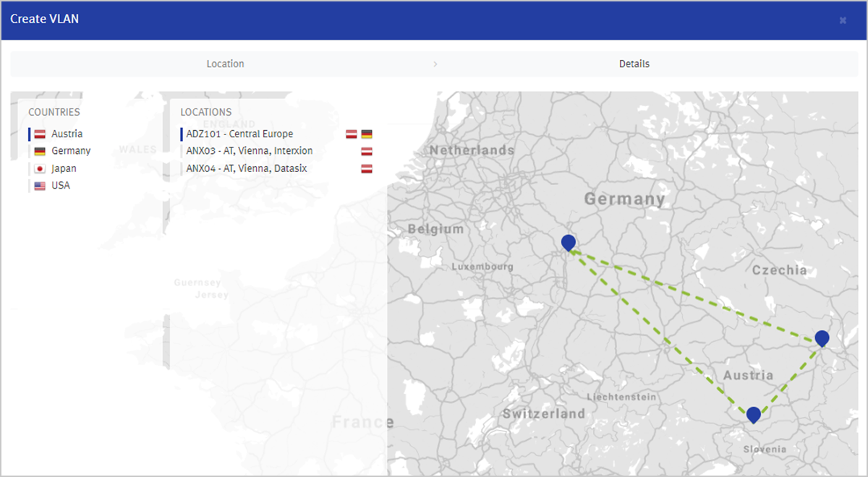
Task: Click the Slovenia label on the map
Action: (765, 449)
